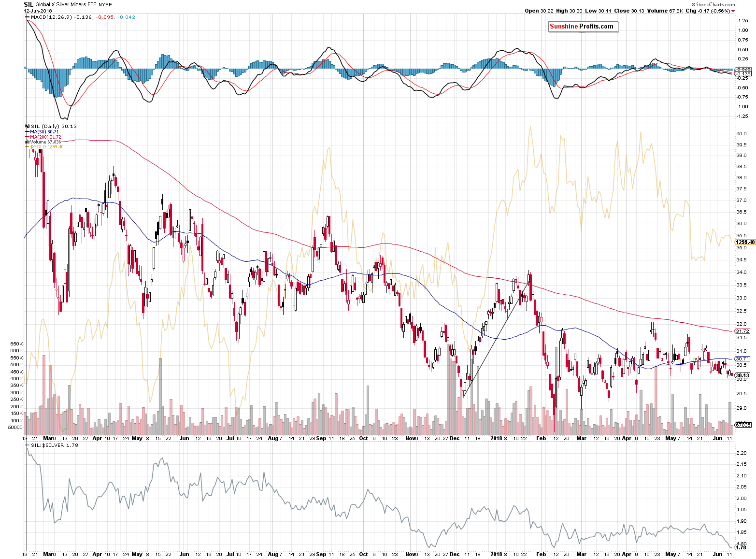Click the 1.78 ratio tag at bottom right
The image size is (756, 559).
point(742,547)
